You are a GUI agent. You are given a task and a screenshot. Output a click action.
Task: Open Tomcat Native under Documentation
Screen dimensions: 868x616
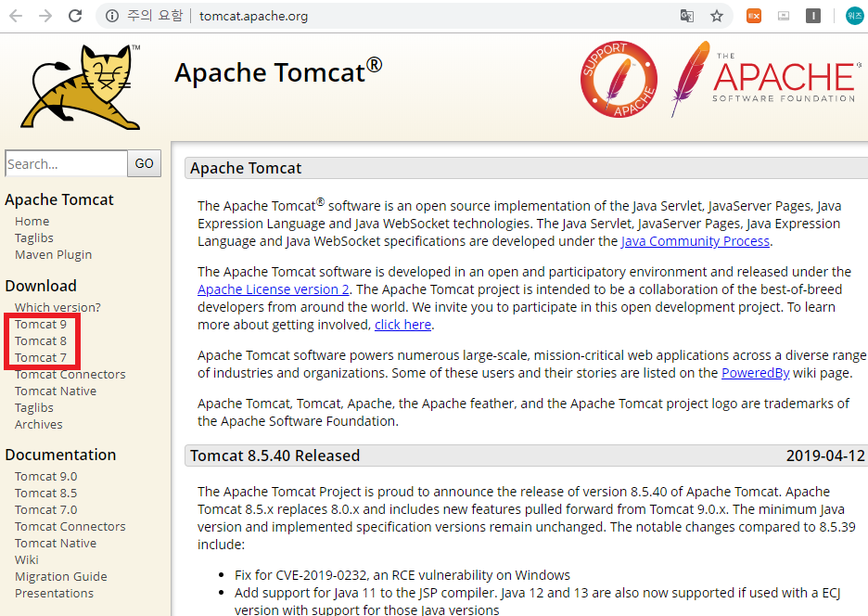pos(56,543)
